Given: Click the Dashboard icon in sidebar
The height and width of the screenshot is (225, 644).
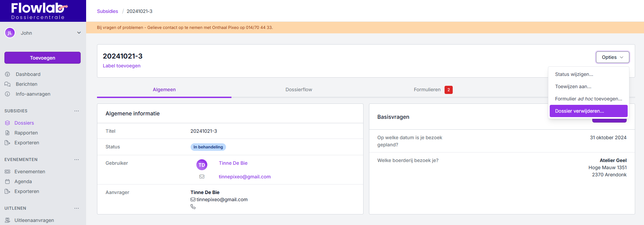Looking at the screenshot, I should pyautogui.click(x=7, y=74).
